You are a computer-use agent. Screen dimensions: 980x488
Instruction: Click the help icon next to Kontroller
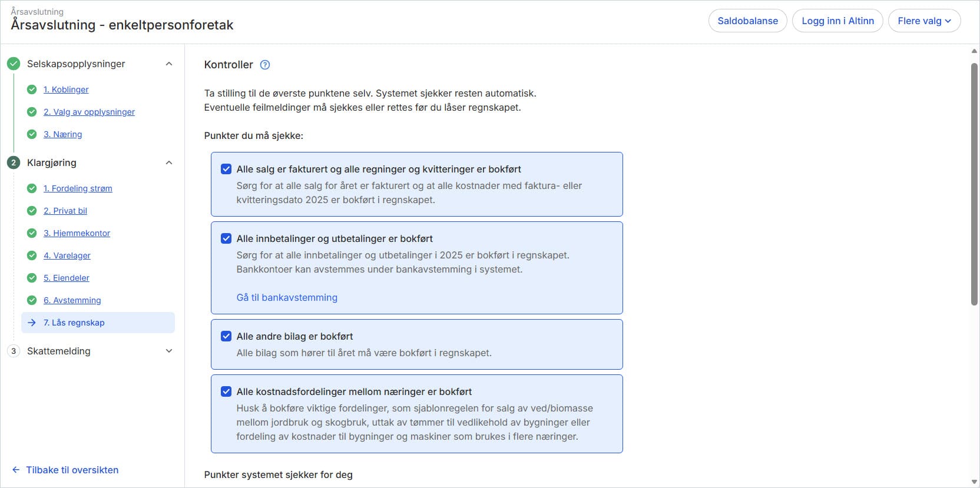tap(265, 65)
